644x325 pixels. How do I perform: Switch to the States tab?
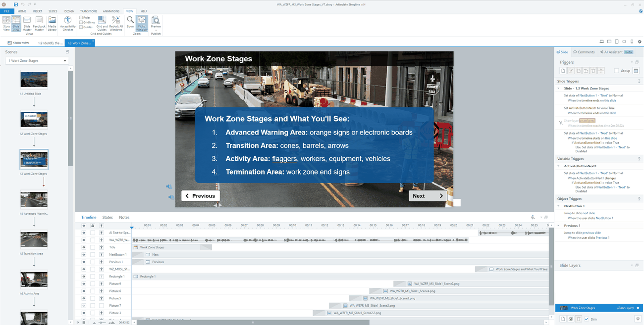coord(107,217)
